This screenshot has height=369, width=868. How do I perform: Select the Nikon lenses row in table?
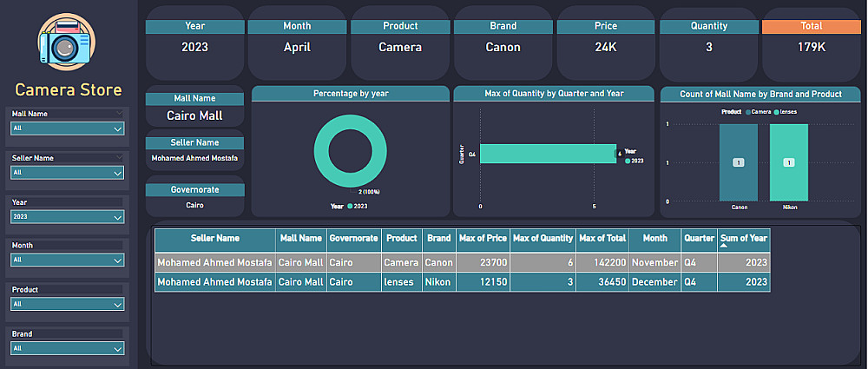pos(434,282)
